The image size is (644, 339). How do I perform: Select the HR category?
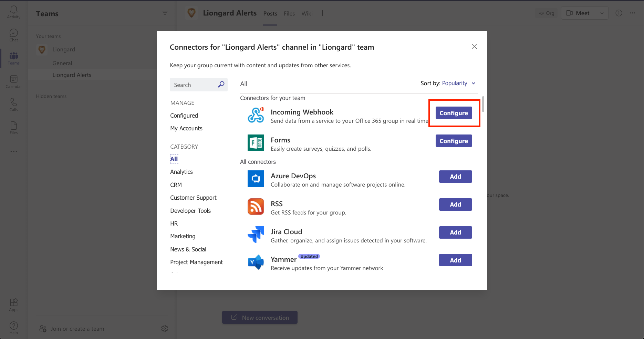(x=174, y=223)
